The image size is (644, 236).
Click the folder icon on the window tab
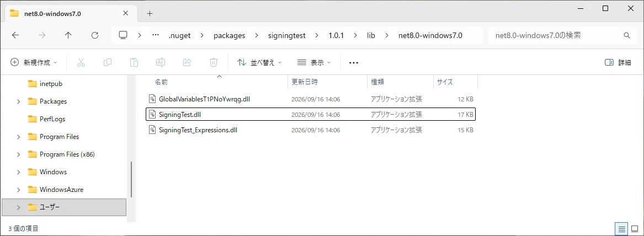[x=14, y=13]
